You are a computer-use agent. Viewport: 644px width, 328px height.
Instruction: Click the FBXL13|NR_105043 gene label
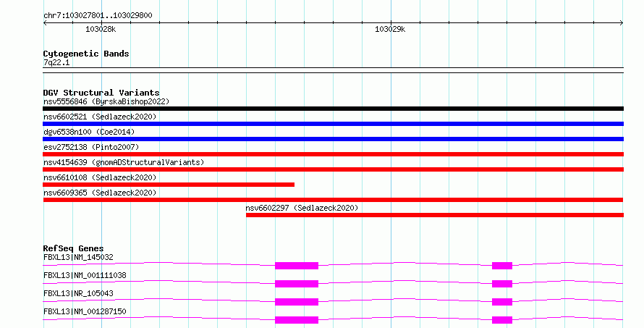point(78,293)
